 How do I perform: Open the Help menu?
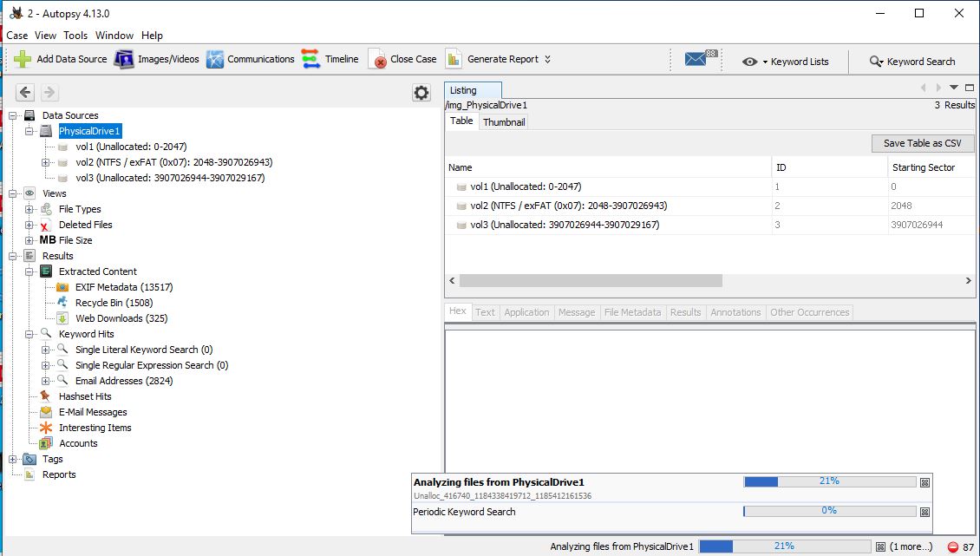pyautogui.click(x=152, y=36)
